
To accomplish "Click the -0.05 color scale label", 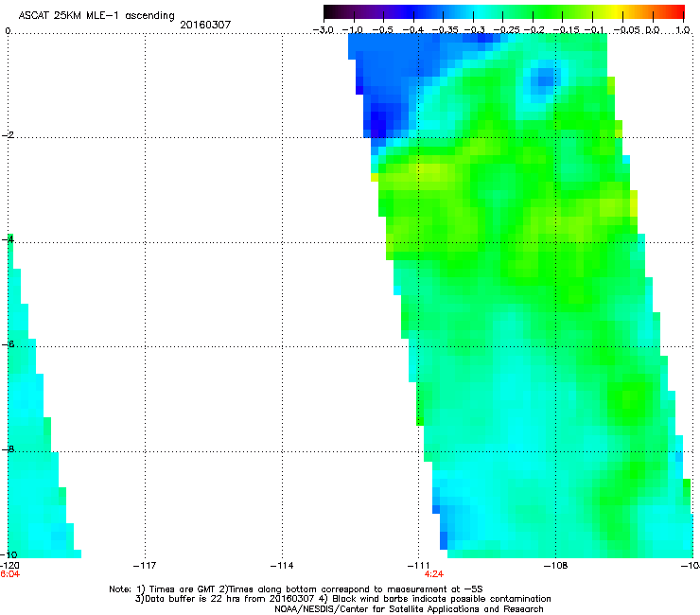I will point(627,30).
